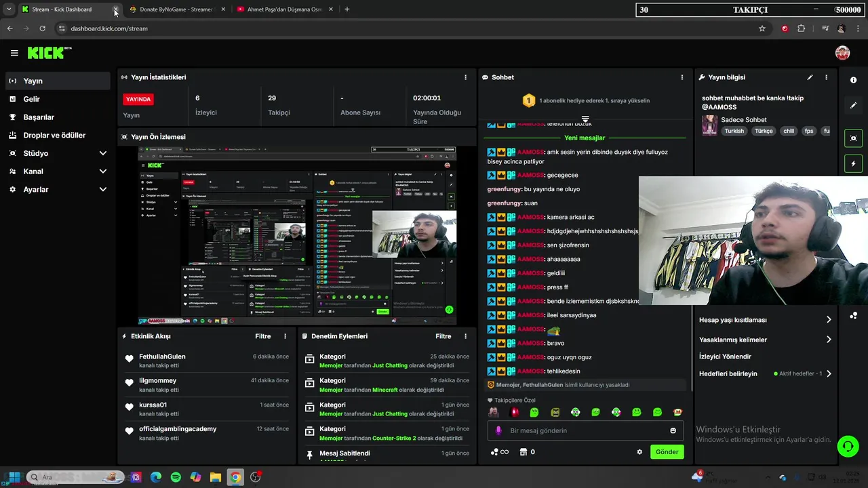
Task: Show hidden system tray icons
Action: pyautogui.click(x=768, y=477)
